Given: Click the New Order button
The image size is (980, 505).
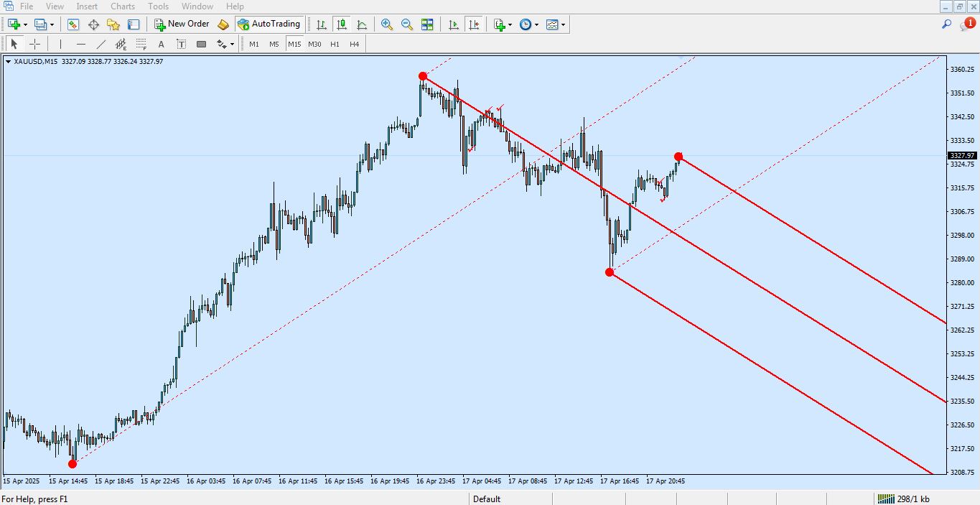Looking at the screenshot, I should [x=182, y=24].
